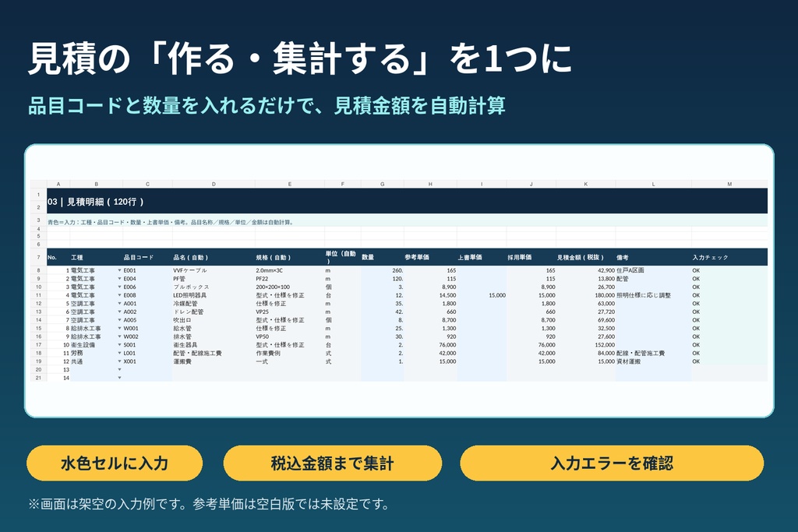Click the 衛生器具 item name cell

coord(214,345)
